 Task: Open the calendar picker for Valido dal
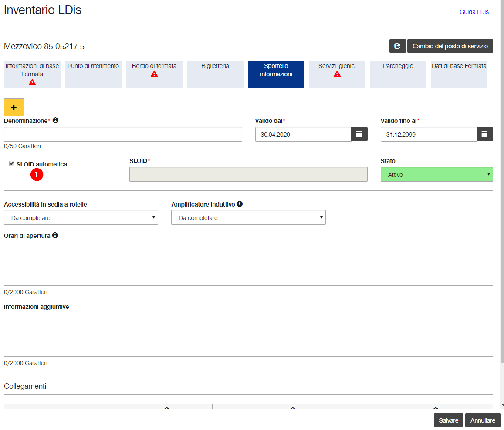pos(359,134)
